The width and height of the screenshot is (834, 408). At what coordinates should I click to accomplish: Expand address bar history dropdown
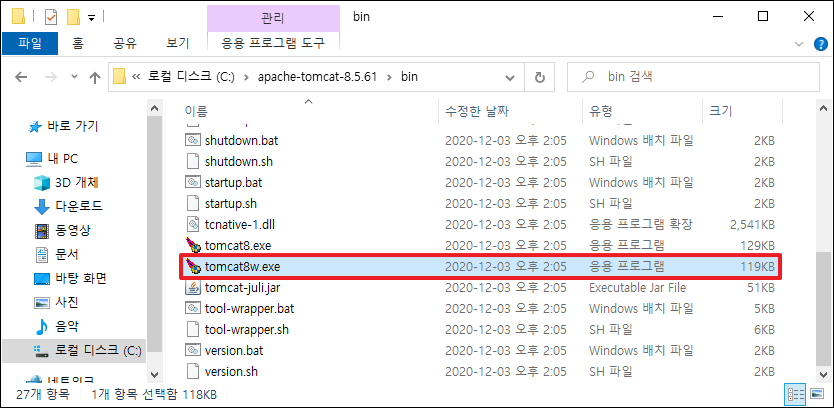pos(510,78)
